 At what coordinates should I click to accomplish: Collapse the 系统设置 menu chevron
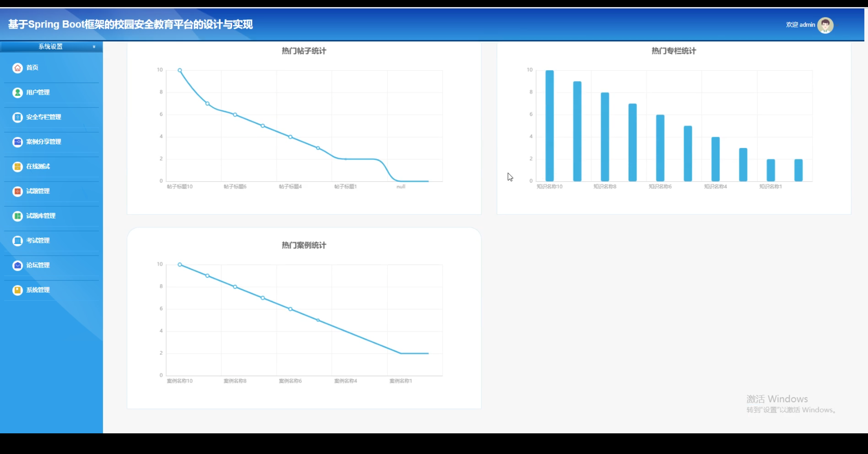click(x=94, y=47)
